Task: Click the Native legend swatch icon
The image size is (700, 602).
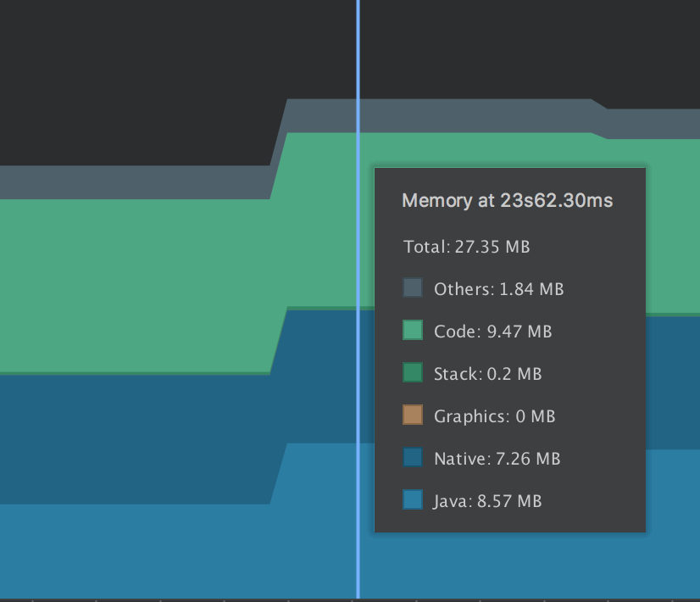Action: [413, 457]
